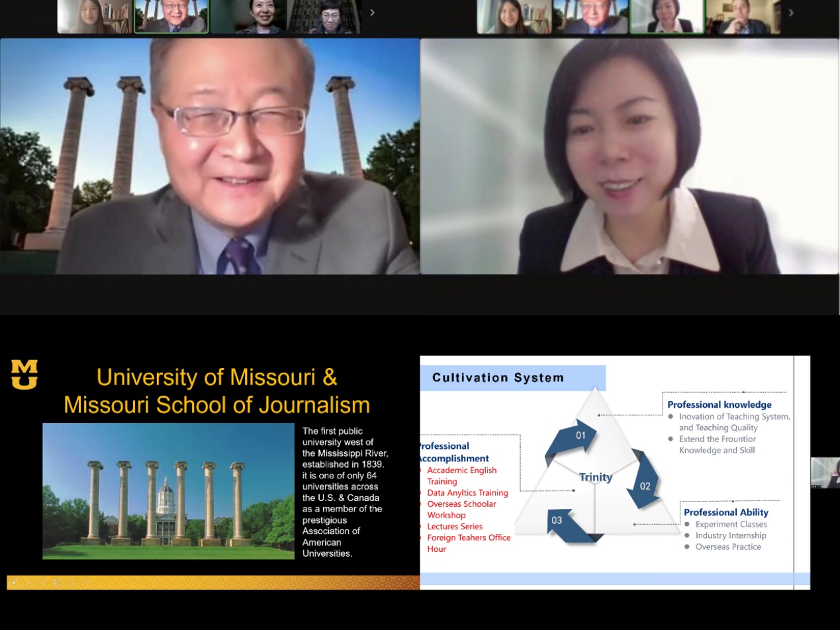Screen dimensions: 840x630
Task: Click the six columns photo on Missouri slide
Action: click(168, 491)
